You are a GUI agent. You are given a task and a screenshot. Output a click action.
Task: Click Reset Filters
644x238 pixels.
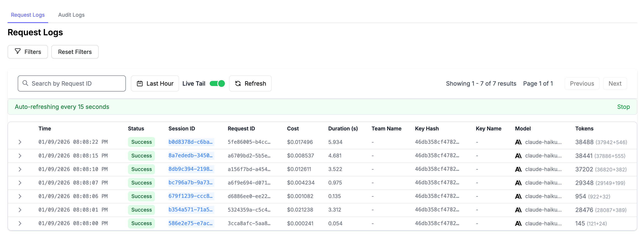tap(75, 52)
